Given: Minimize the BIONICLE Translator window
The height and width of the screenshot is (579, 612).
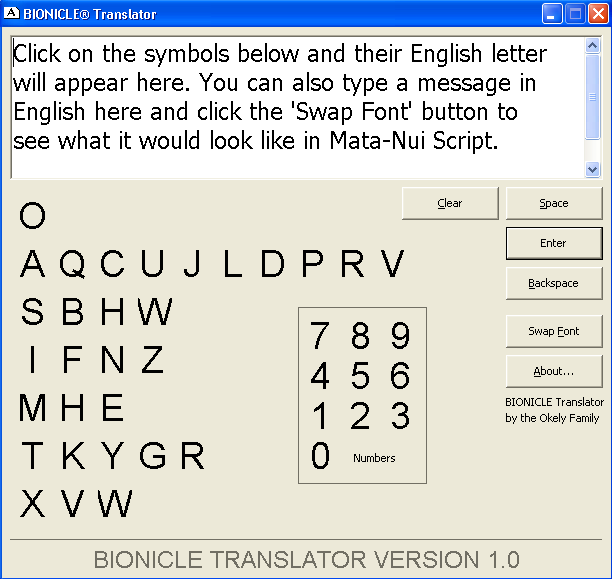Looking at the screenshot, I should click(552, 14).
